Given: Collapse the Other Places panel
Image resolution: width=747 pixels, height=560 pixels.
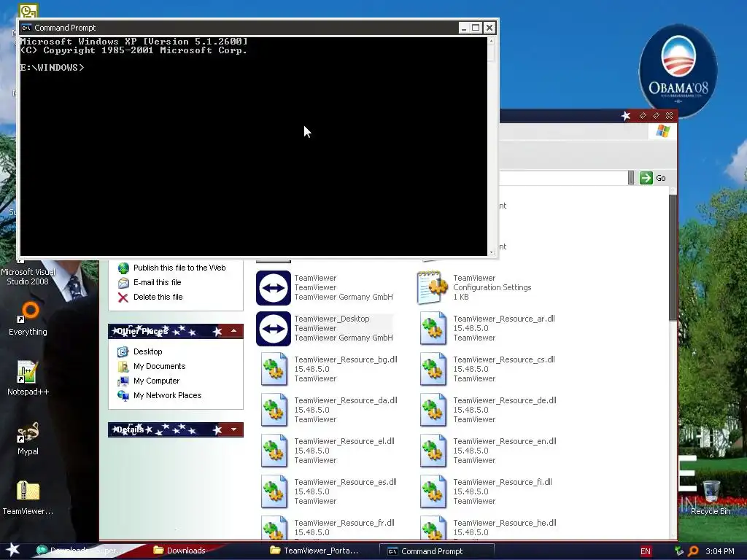Looking at the screenshot, I should (234, 331).
